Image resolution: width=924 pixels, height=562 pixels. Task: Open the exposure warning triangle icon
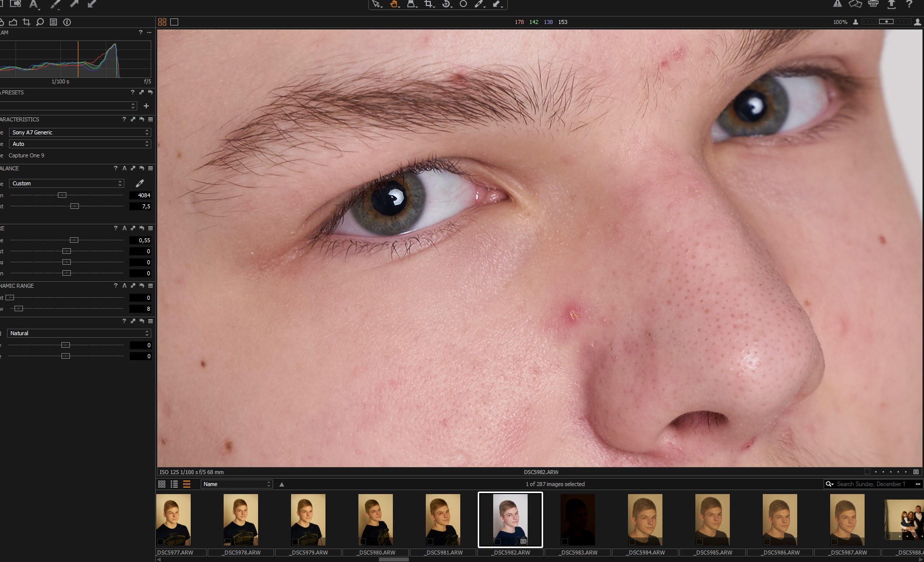click(838, 4)
